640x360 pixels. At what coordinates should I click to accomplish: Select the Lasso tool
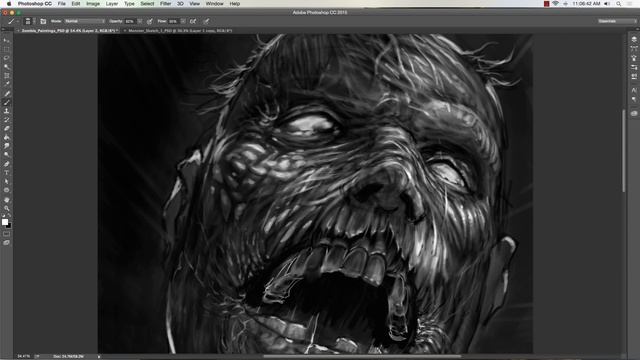[7, 58]
